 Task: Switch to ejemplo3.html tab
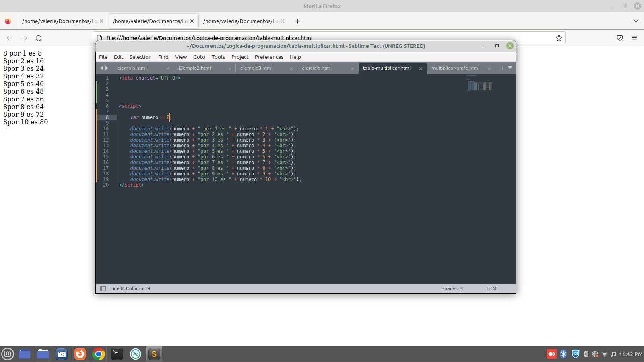coord(256,68)
